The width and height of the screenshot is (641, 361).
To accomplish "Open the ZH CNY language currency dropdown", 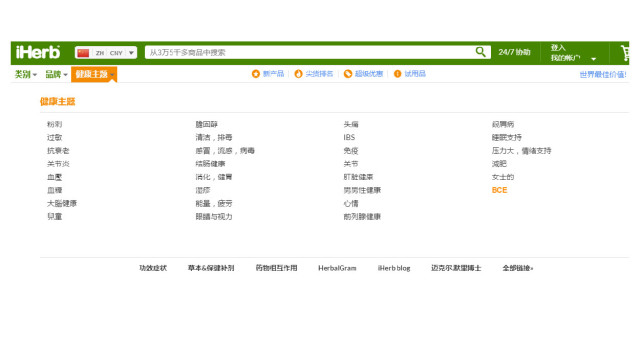I will pyautogui.click(x=106, y=53).
